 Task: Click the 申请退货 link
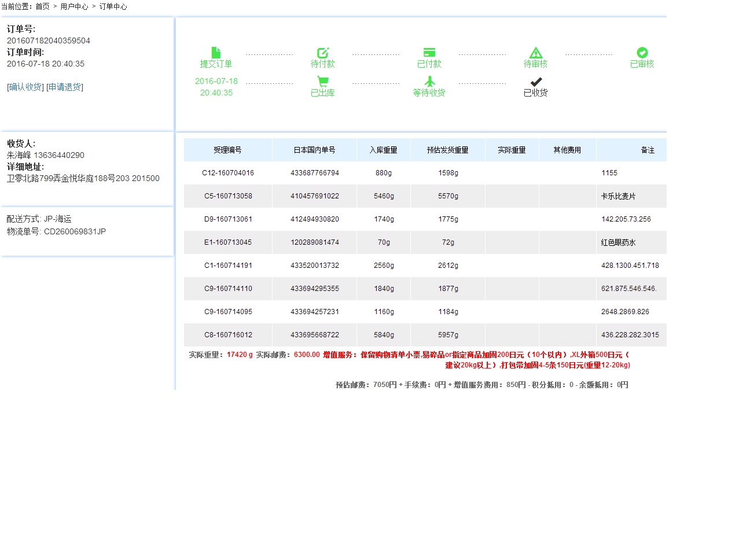(65, 87)
